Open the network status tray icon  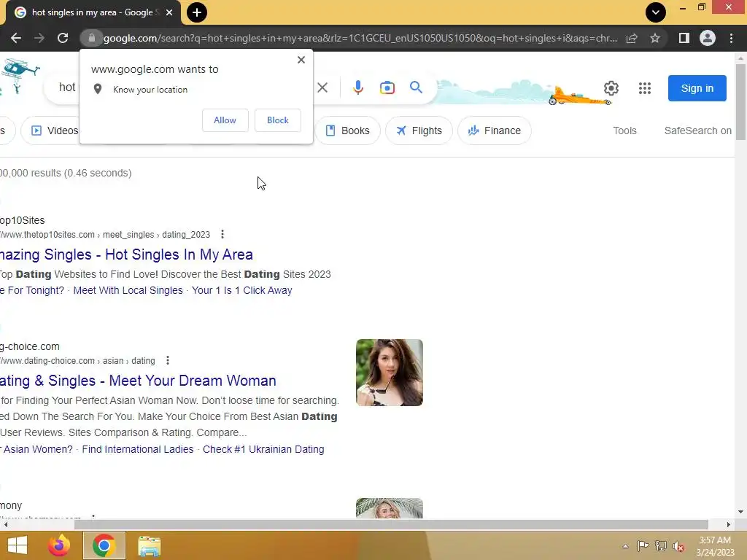click(x=661, y=545)
